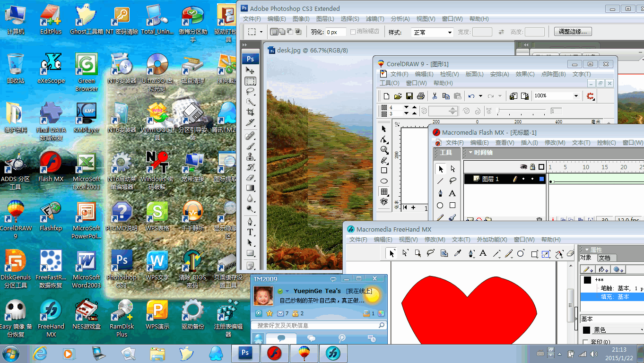Select the FreeHand Text tool
The height and width of the screenshot is (363, 644).
(x=483, y=253)
